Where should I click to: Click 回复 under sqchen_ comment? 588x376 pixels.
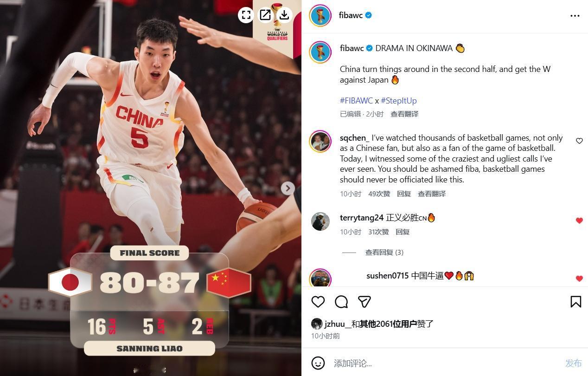404,194
